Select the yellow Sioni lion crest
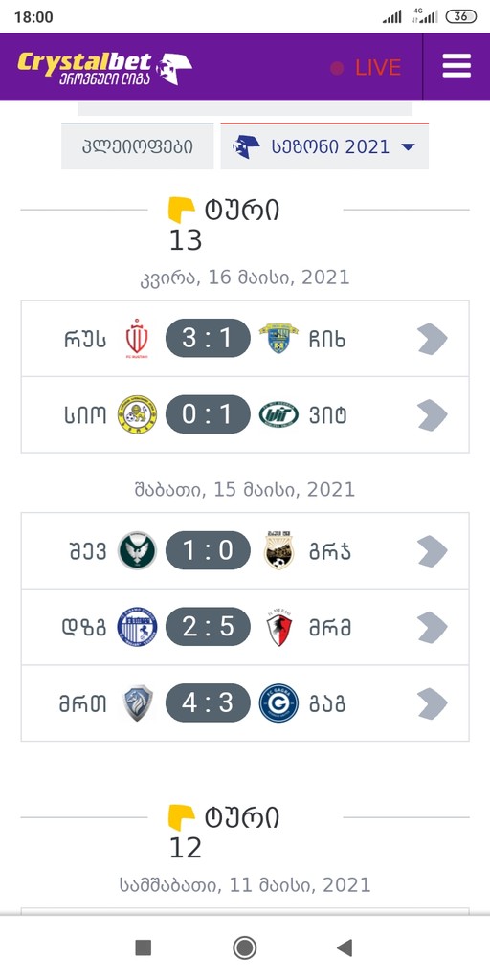Screen dimensions: 490x980 (138, 415)
